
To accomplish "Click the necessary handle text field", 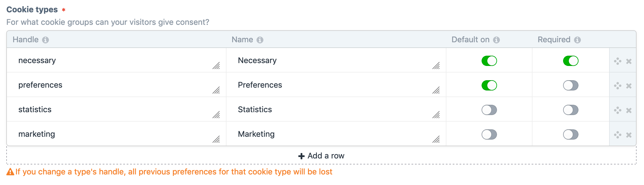I will click(117, 60).
